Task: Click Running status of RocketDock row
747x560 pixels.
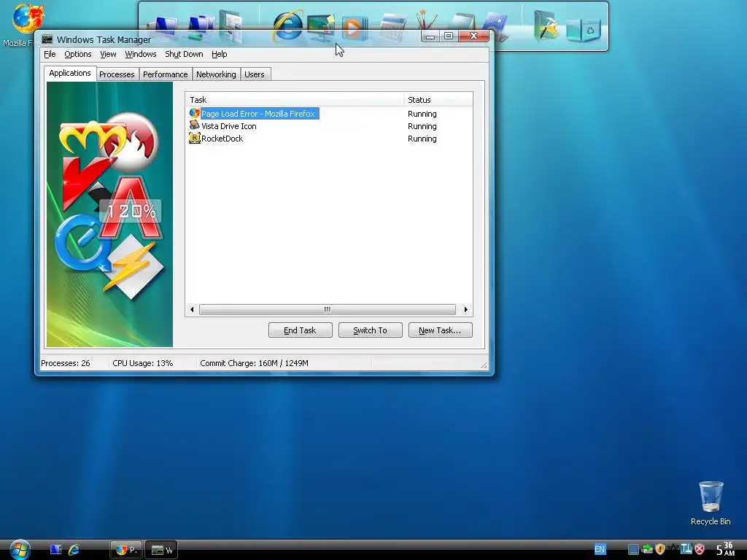Action: pos(422,138)
